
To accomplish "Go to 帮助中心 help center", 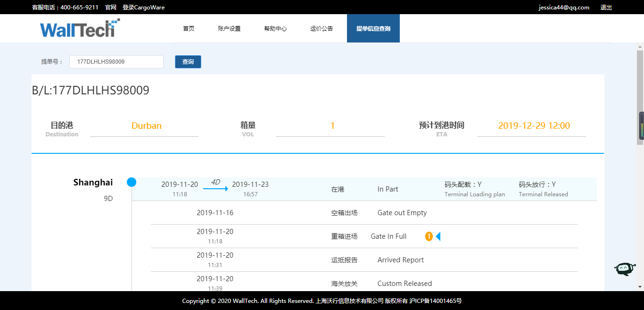I will click(275, 29).
